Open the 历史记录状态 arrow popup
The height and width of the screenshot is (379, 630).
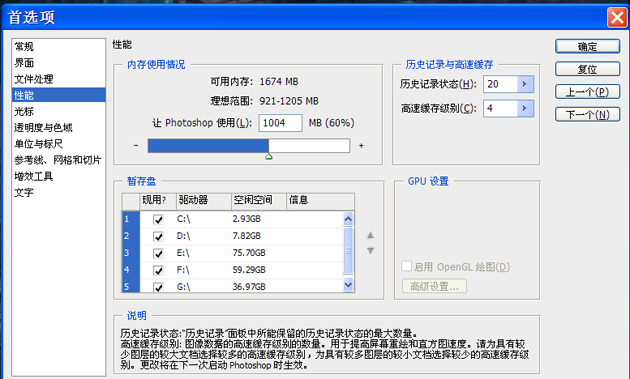[x=525, y=84]
